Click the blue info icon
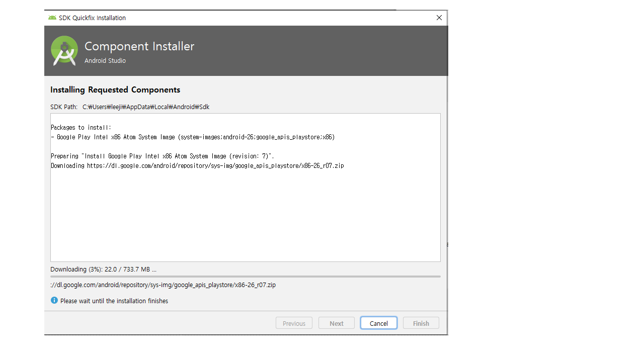The image size is (644, 362). [x=54, y=301]
